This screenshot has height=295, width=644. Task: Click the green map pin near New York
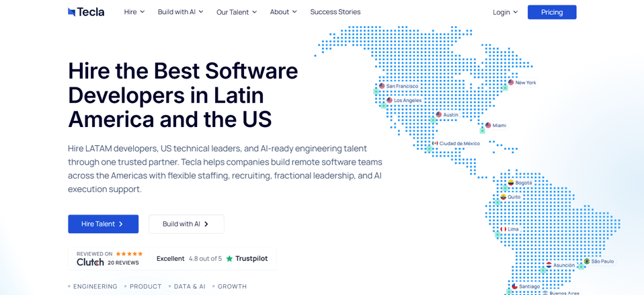point(505,88)
